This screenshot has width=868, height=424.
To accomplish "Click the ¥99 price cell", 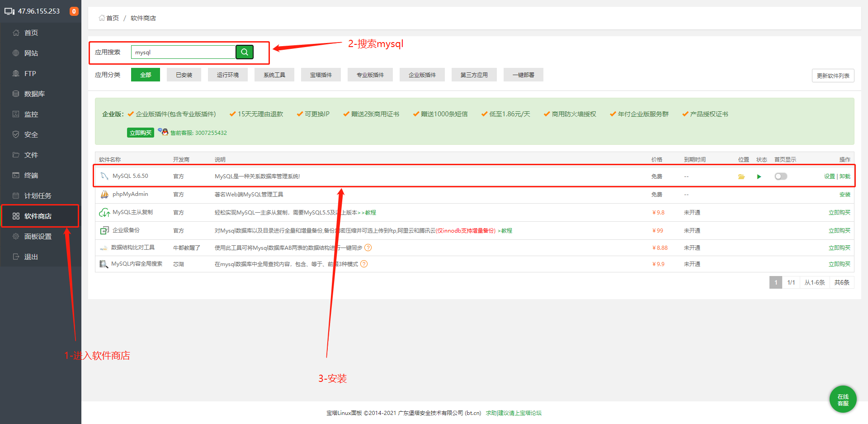I will point(658,231).
